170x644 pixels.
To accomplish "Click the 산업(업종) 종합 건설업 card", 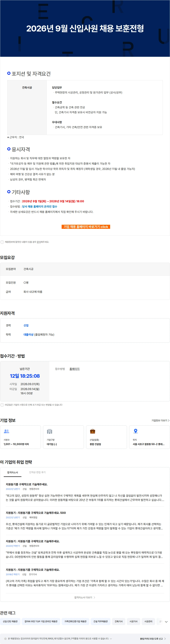I will (x=106, y=437).
